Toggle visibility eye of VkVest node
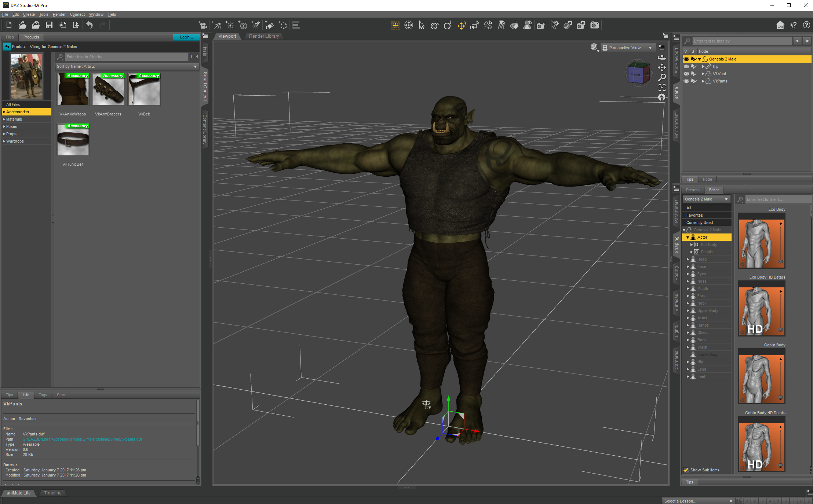Screen dimensions: 813x504 pos(686,74)
